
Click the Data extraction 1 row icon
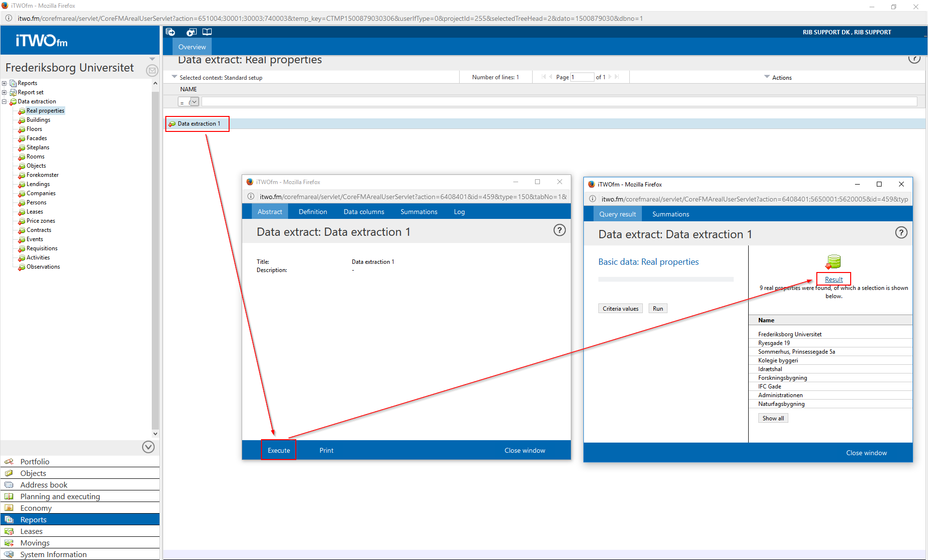[172, 124]
